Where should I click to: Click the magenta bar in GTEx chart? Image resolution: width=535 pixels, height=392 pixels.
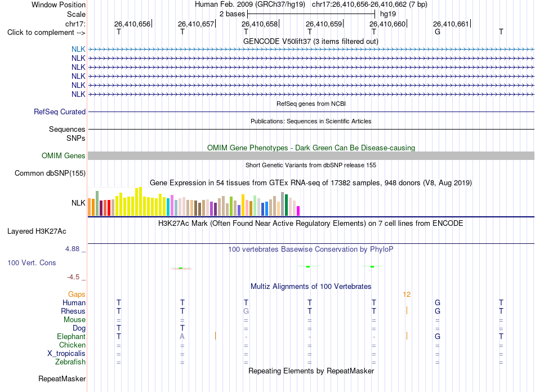tap(298, 211)
